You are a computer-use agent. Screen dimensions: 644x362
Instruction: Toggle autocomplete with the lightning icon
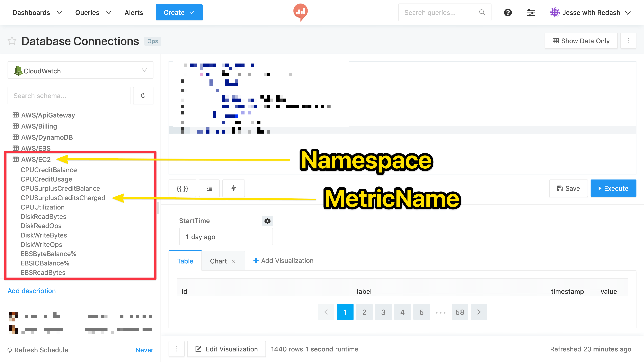pos(233,188)
